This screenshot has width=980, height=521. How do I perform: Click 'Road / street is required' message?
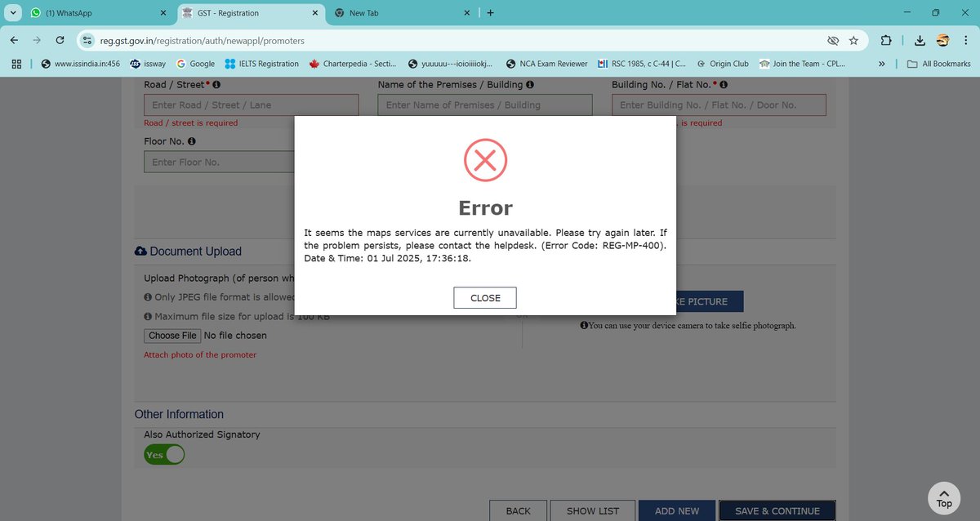[x=191, y=123]
